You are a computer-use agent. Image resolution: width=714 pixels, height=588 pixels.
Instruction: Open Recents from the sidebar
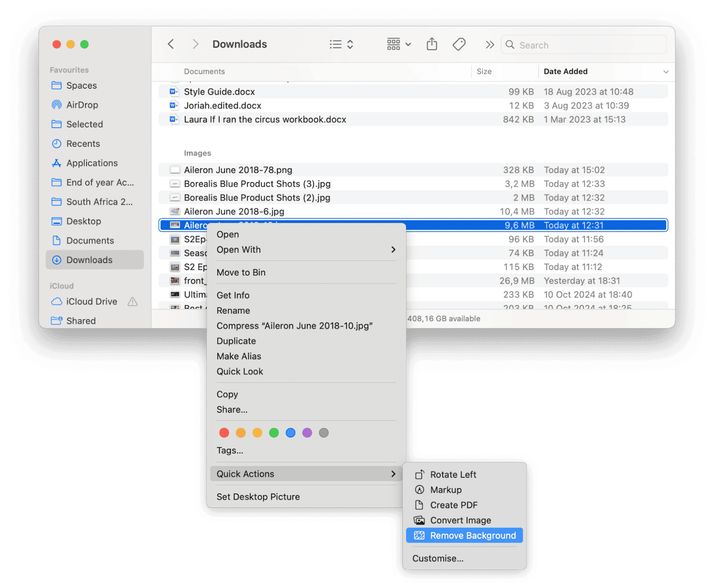[x=83, y=143]
